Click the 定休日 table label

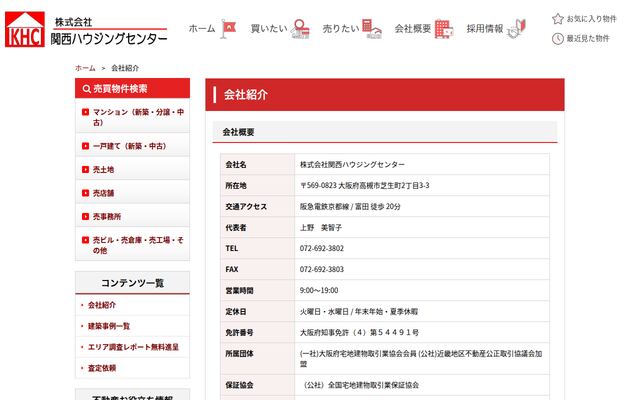coord(236,312)
